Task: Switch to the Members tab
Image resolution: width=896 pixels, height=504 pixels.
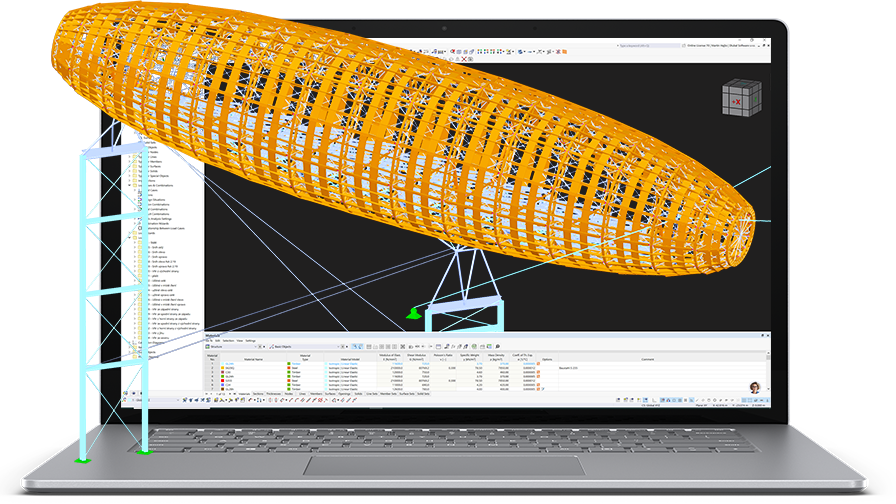Action: (x=316, y=394)
